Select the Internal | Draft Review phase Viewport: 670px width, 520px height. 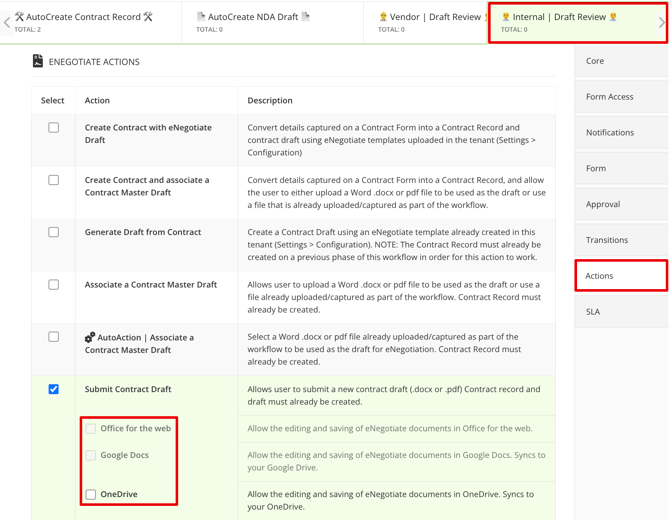point(578,23)
